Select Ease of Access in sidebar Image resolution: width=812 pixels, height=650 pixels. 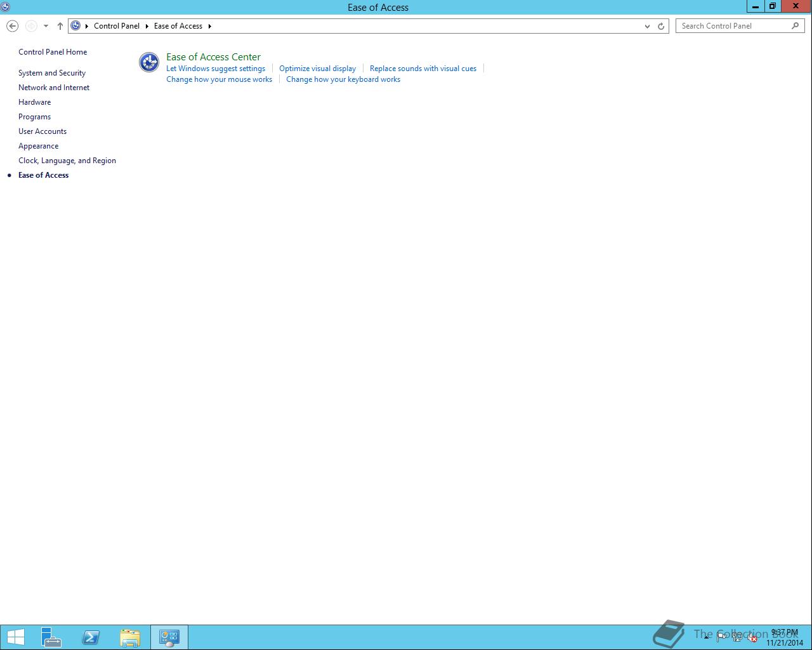(x=44, y=175)
